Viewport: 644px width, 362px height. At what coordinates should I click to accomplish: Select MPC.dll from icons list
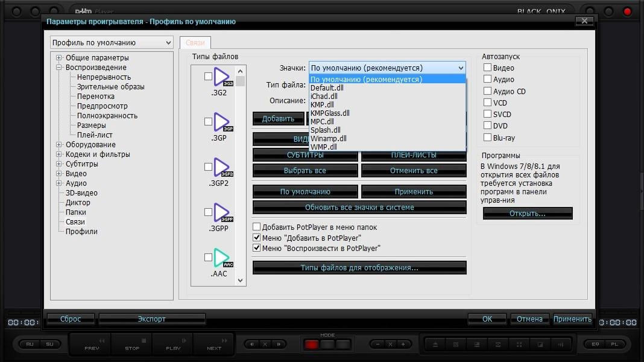tap(387, 122)
